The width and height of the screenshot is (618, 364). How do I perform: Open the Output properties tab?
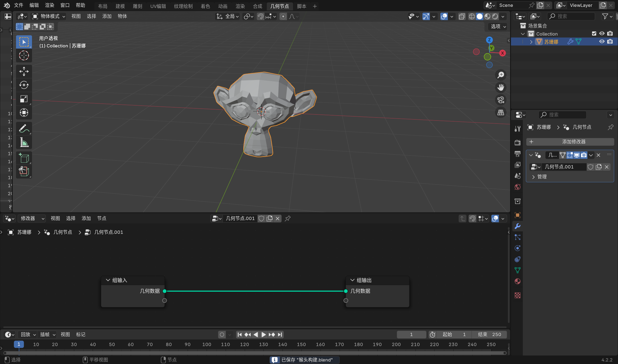click(518, 154)
